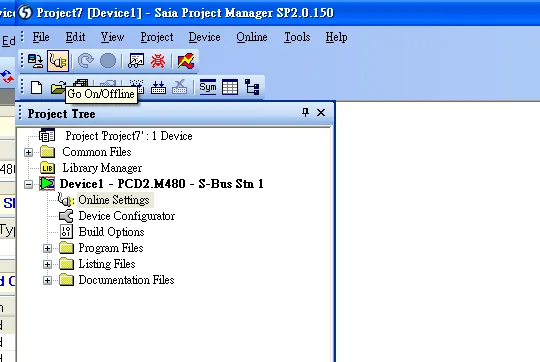Click the greyed Stop circle icon
Image resolution: width=540 pixels, height=362 pixels.
[108, 61]
